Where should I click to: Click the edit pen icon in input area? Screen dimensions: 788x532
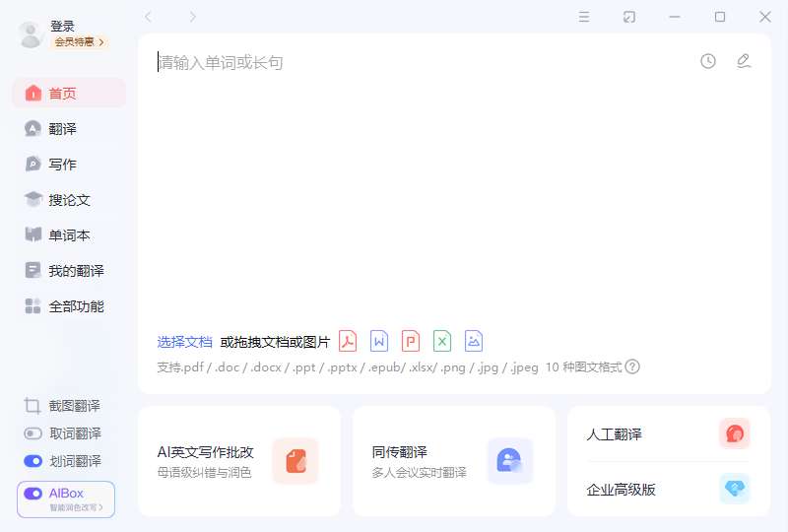click(x=744, y=61)
